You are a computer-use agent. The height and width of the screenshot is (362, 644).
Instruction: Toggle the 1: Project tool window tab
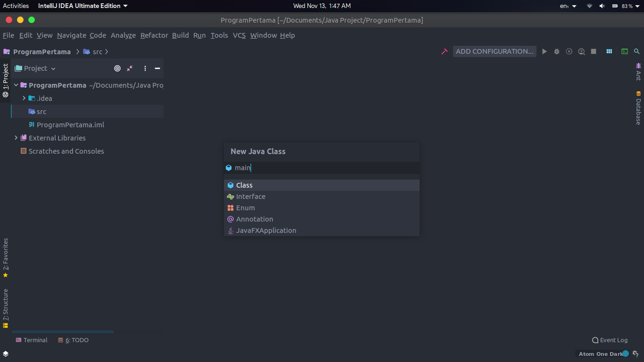[6, 81]
